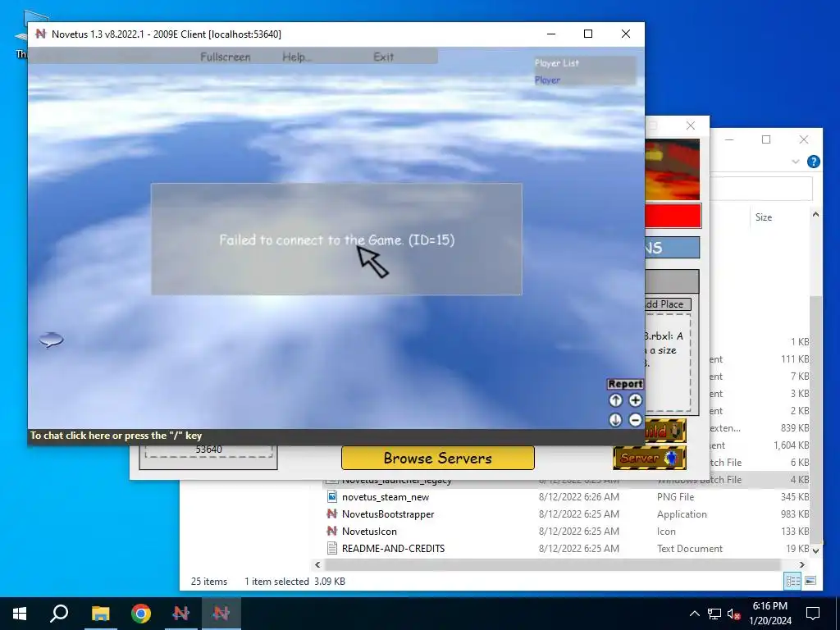Click Explorer horizontal scrollbar right arrow
Screen dimensions: 840x630
802,564
